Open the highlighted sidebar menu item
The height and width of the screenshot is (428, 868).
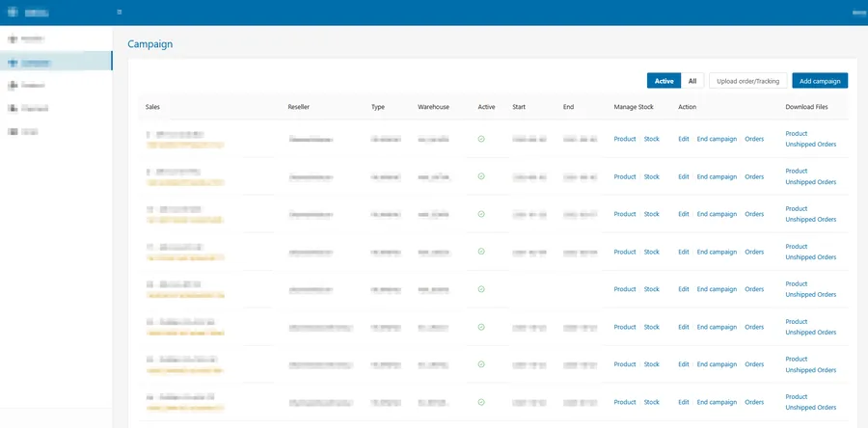click(x=56, y=61)
